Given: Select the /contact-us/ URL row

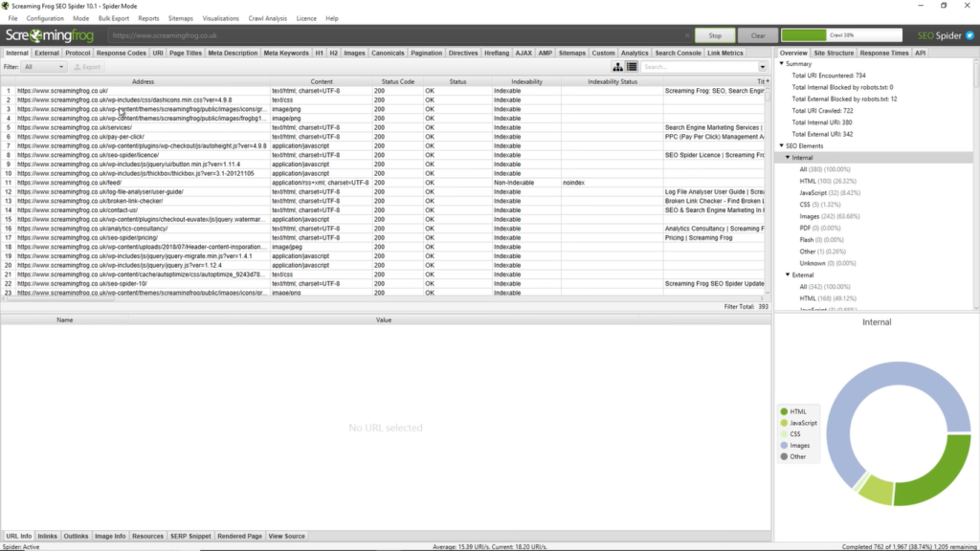Looking at the screenshot, I should tap(383, 210).
